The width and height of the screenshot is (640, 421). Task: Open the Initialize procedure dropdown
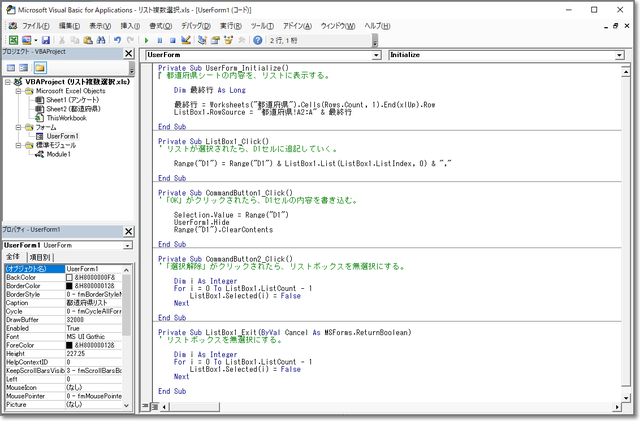click(621, 54)
